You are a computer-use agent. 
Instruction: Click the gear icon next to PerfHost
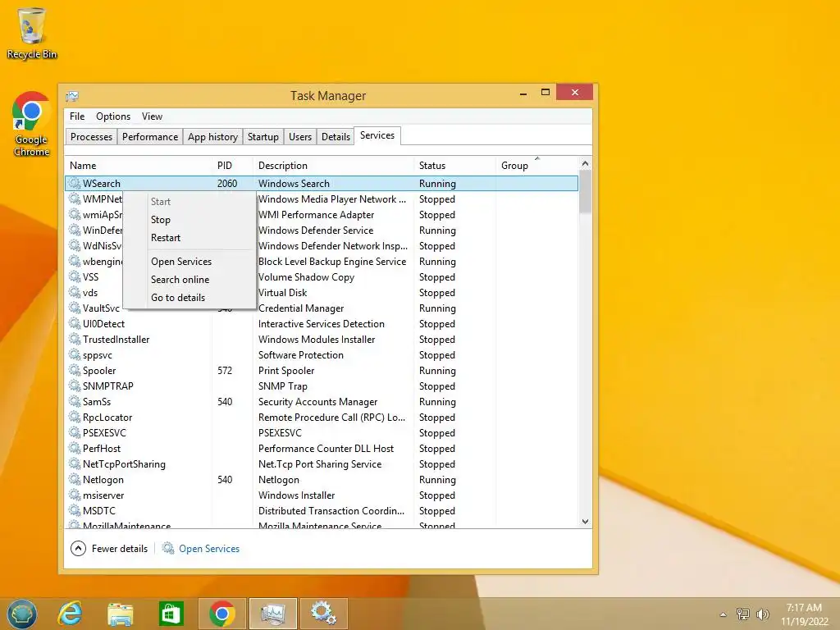point(75,449)
